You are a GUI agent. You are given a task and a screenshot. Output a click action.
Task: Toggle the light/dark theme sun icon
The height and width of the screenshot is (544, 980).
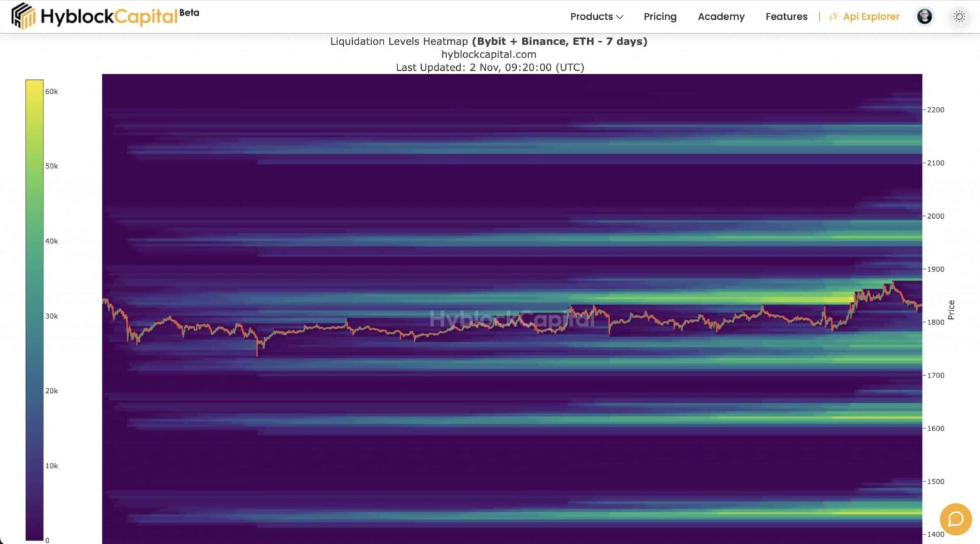[959, 17]
